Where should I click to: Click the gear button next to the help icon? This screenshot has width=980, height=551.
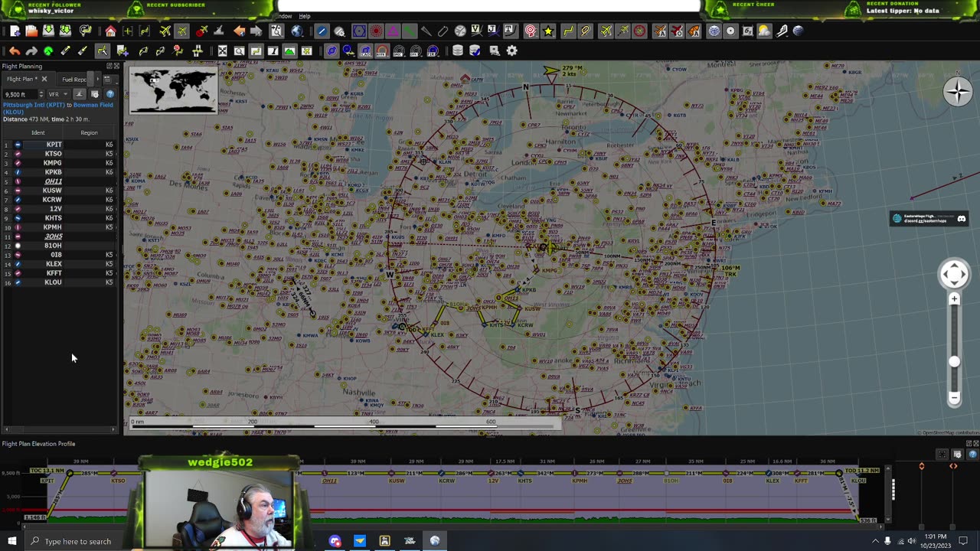coord(95,94)
